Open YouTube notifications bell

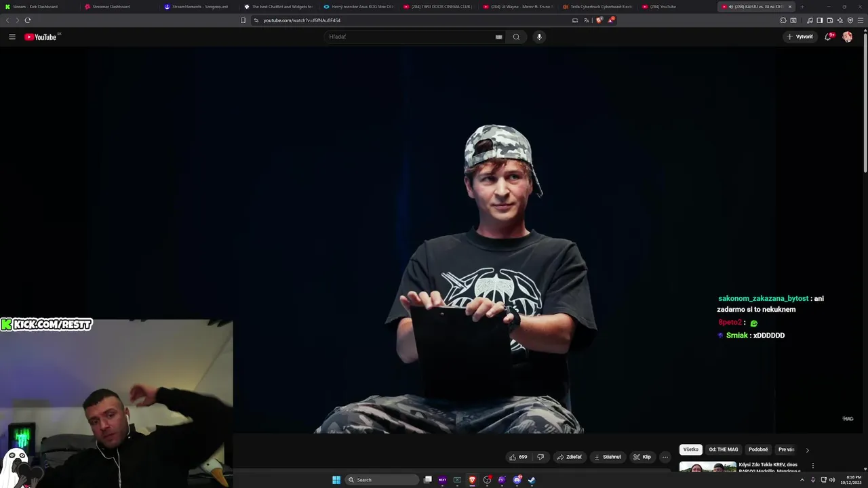click(828, 37)
